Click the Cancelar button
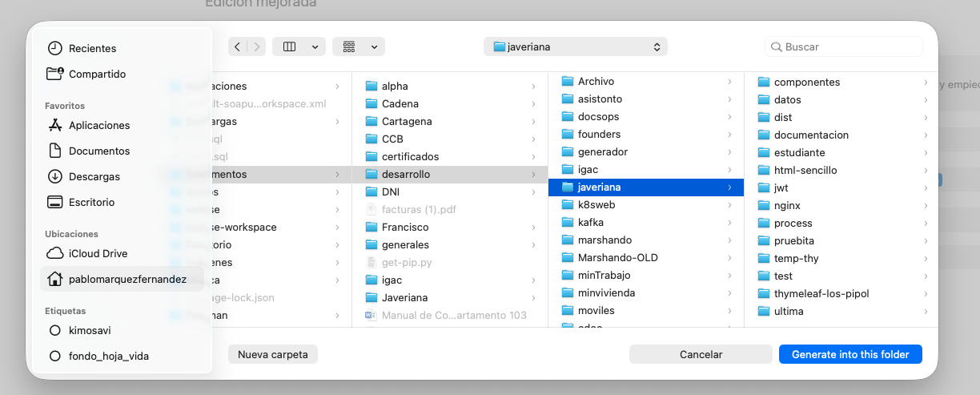 coord(701,354)
